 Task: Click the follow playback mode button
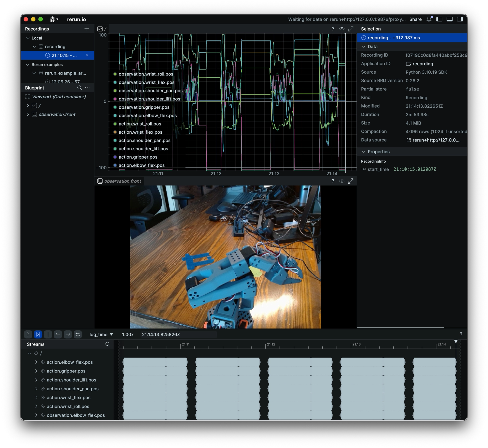[x=38, y=334]
